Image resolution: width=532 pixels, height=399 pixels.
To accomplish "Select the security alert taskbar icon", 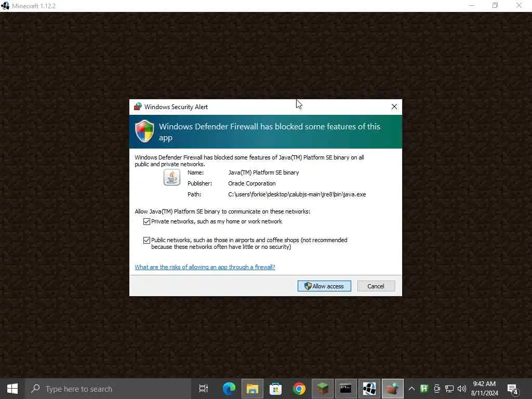I will pyautogui.click(x=393, y=389).
